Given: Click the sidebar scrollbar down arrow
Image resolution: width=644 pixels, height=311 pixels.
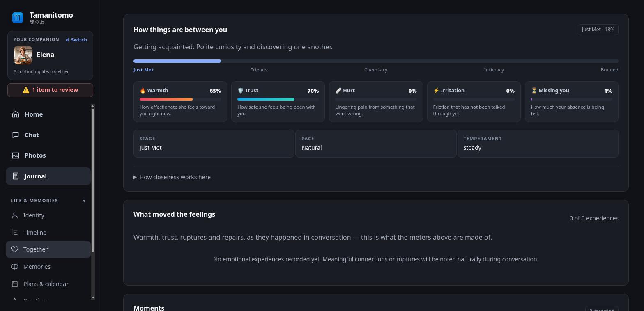Looking at the screenshot, I should [x=93, y=297].
